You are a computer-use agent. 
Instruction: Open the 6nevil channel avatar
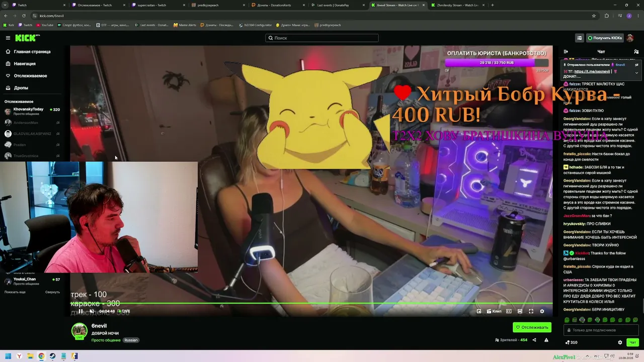point(79,331)
